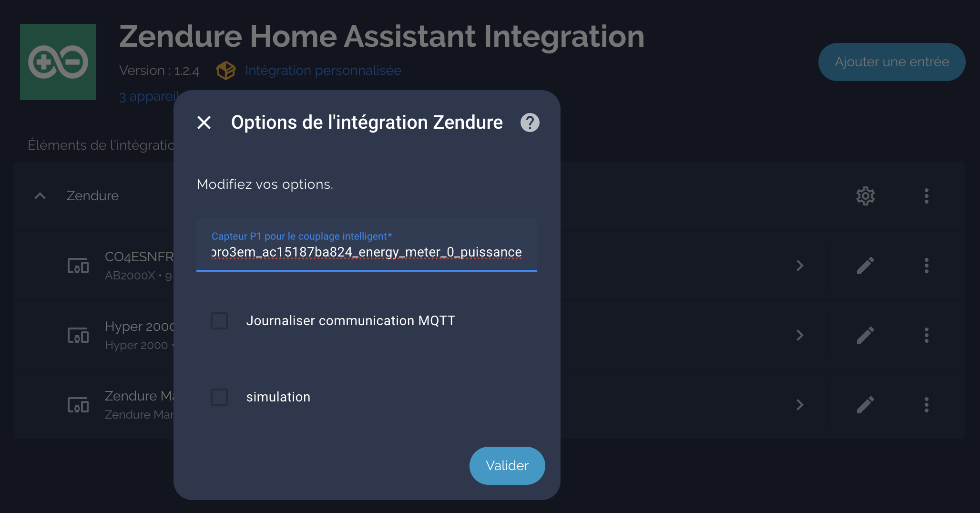Screen dimensions: 980x513
Task: Toggle the simulation checkbox
Action: pyautogui.click(x=219, y=397)
